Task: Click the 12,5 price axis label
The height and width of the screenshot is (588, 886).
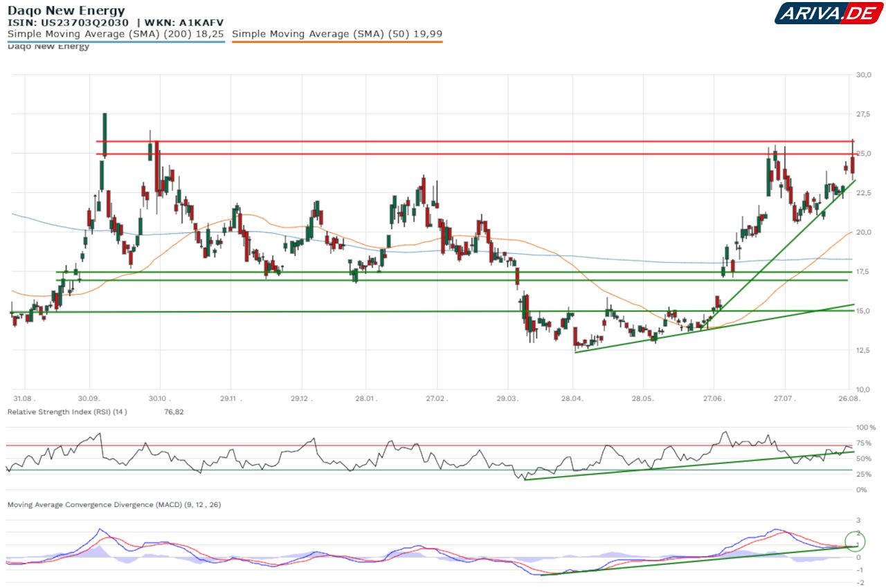Action: 862,351
